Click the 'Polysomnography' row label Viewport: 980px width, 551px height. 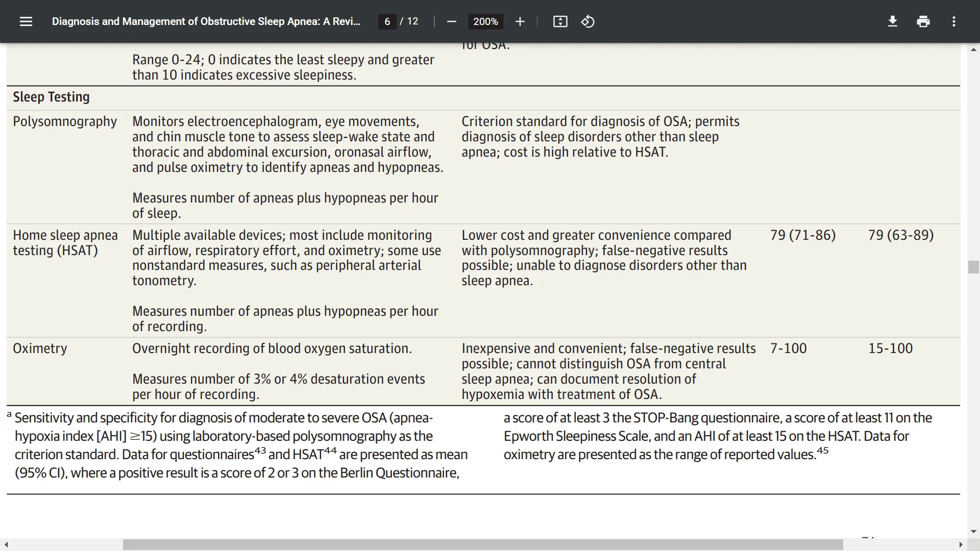[x=65, y=121]
